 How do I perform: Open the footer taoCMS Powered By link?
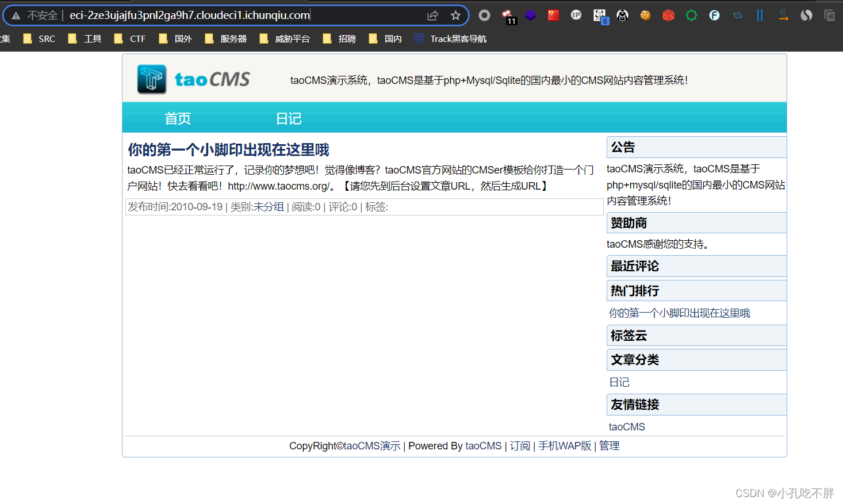[x=484, y=446]
